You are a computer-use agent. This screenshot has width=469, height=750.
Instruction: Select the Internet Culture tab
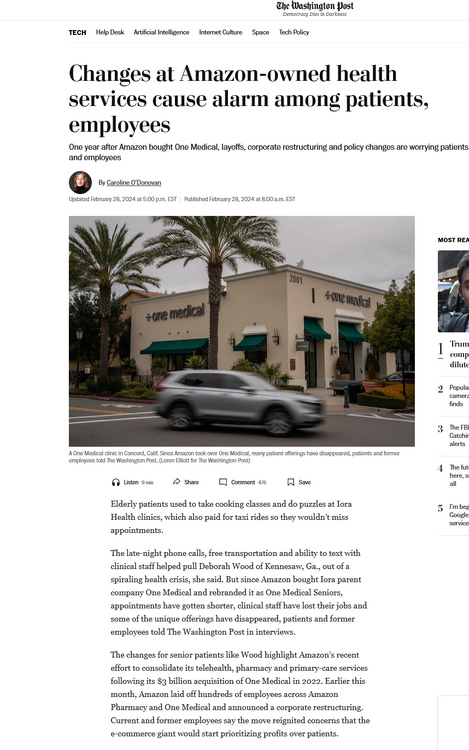[x=220, y=32]
